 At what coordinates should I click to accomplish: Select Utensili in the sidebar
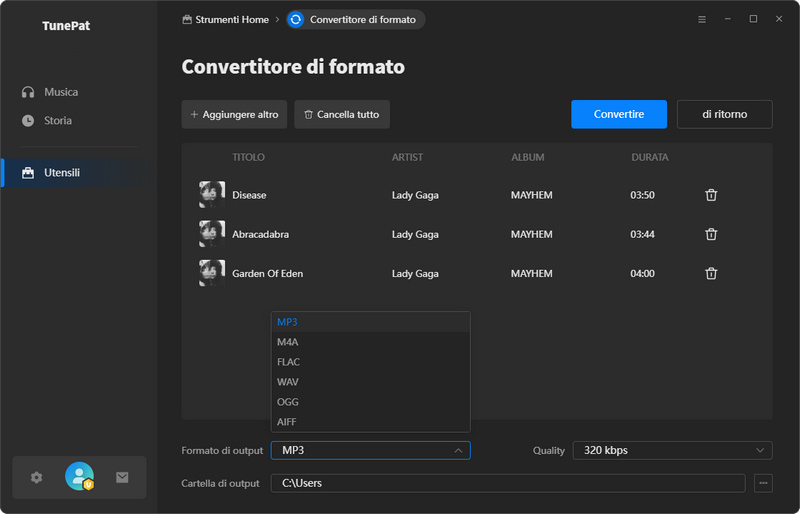(77, 173)
